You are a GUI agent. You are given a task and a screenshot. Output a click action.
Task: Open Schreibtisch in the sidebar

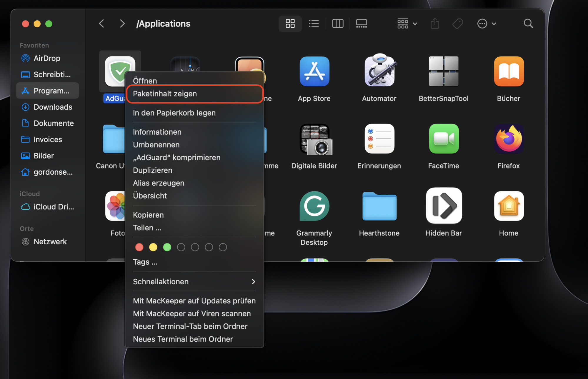(47, 74)
